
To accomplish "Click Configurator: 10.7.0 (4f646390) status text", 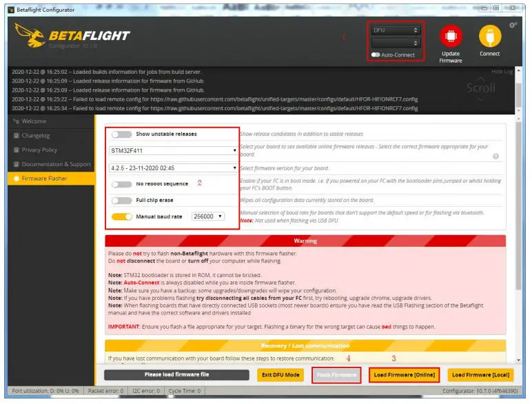I will (480, 391).
